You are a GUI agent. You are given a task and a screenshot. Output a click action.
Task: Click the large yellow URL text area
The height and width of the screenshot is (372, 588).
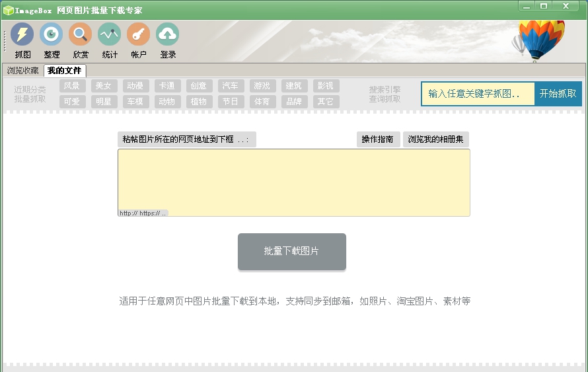click(x=293, y=182)
